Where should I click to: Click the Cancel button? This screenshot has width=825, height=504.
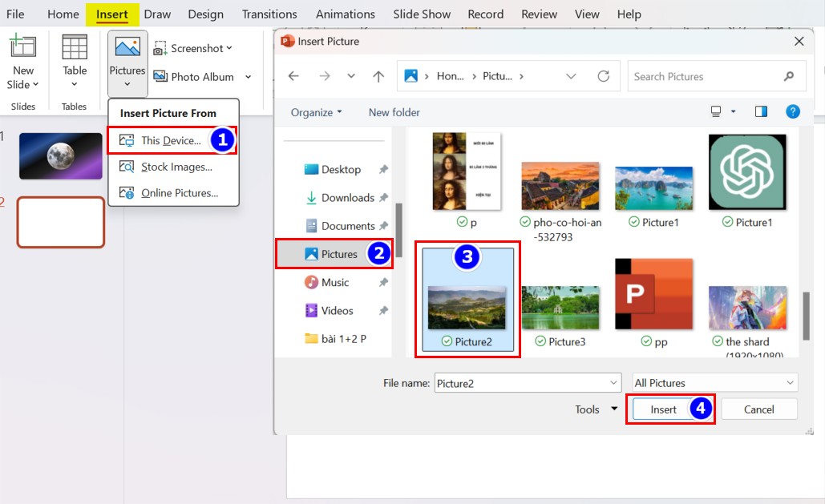tap(758, 409)
